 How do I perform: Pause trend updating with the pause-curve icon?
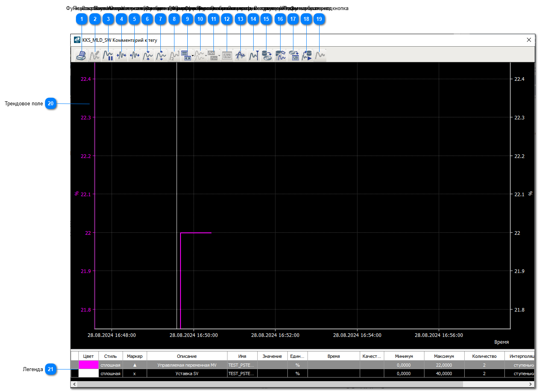click(108, 55)
